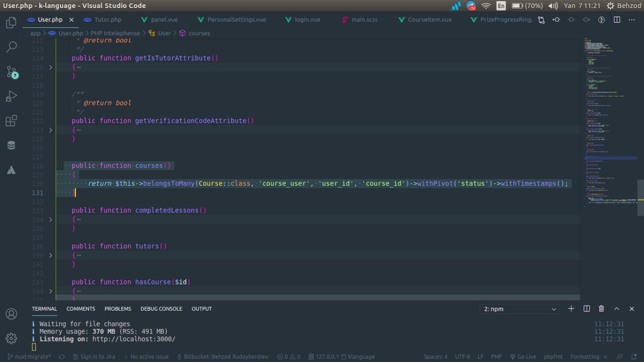Viewport: 644px width, 362px height.
Task: Open the Atlassian view in activity bar
Action: pos(11,170)
